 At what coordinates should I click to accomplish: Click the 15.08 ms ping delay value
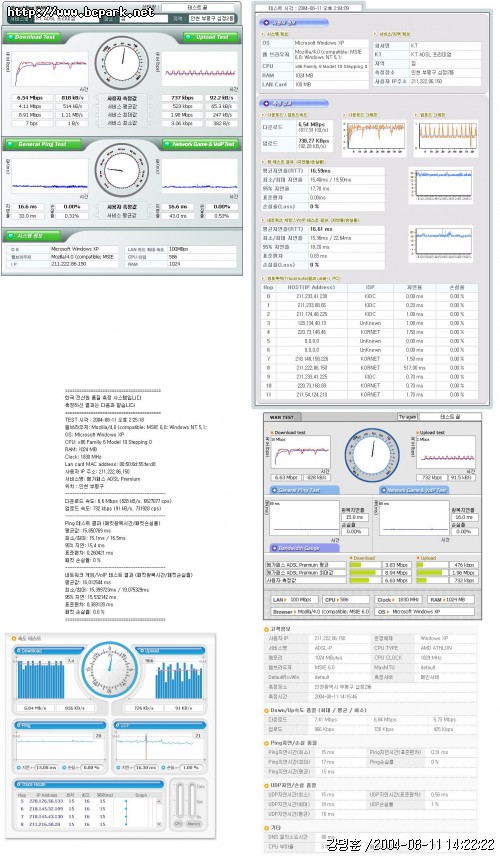[x=46, y=767]
